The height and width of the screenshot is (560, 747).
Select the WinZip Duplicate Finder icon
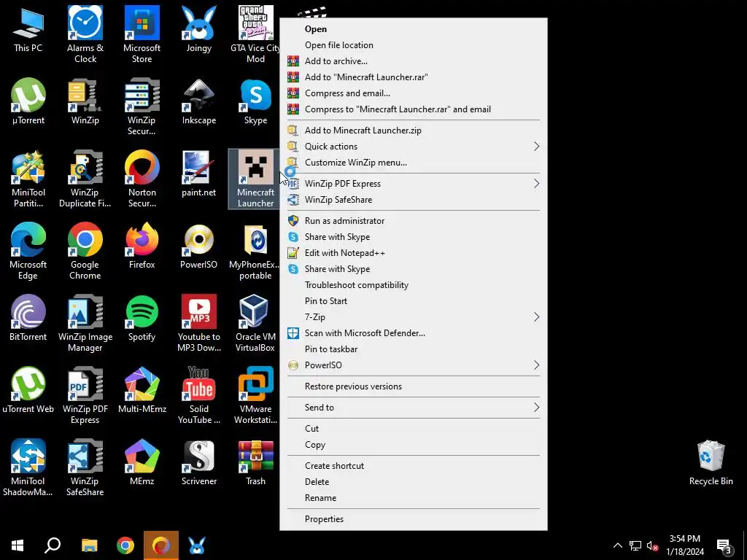click(85, 179)
